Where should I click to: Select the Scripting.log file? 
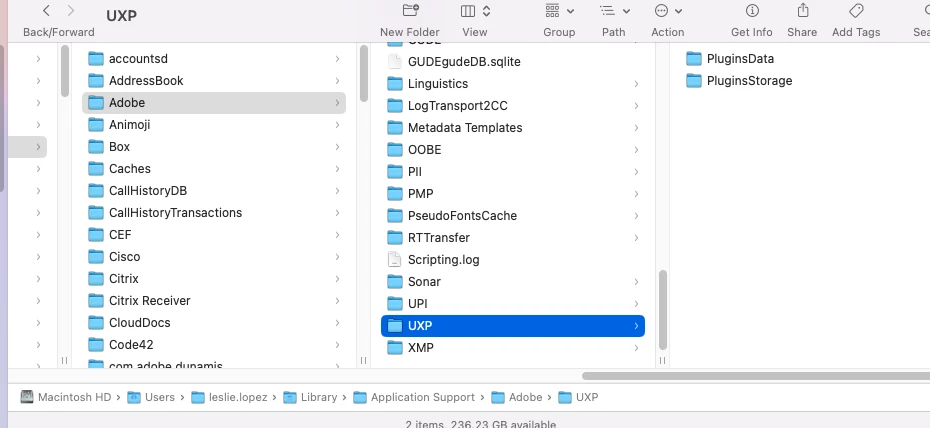click(x=512, y=260)
